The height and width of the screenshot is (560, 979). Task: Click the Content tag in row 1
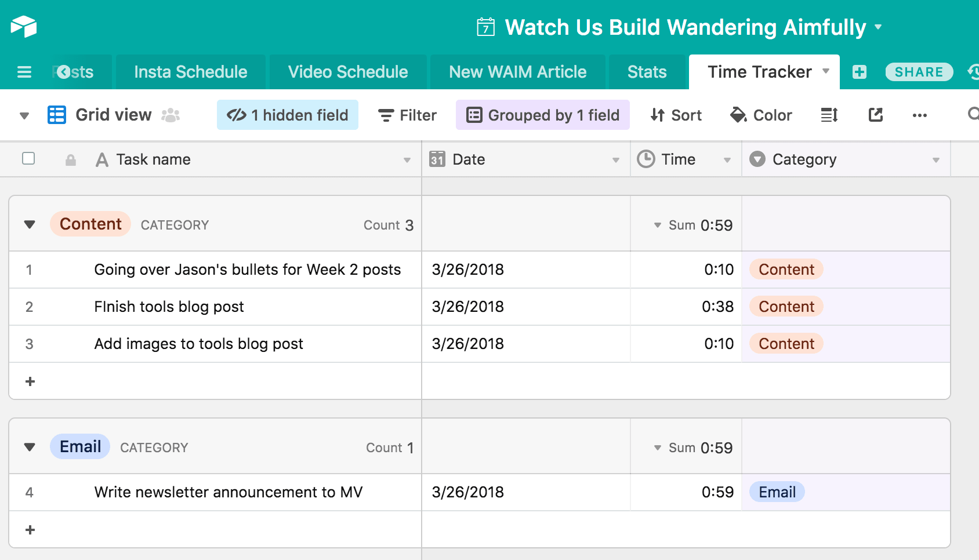pos(786,270)
